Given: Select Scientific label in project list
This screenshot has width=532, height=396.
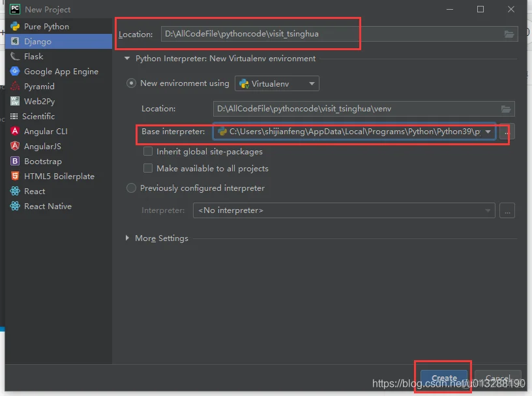Looking at the screenshot, I should [x=38, y=117].
